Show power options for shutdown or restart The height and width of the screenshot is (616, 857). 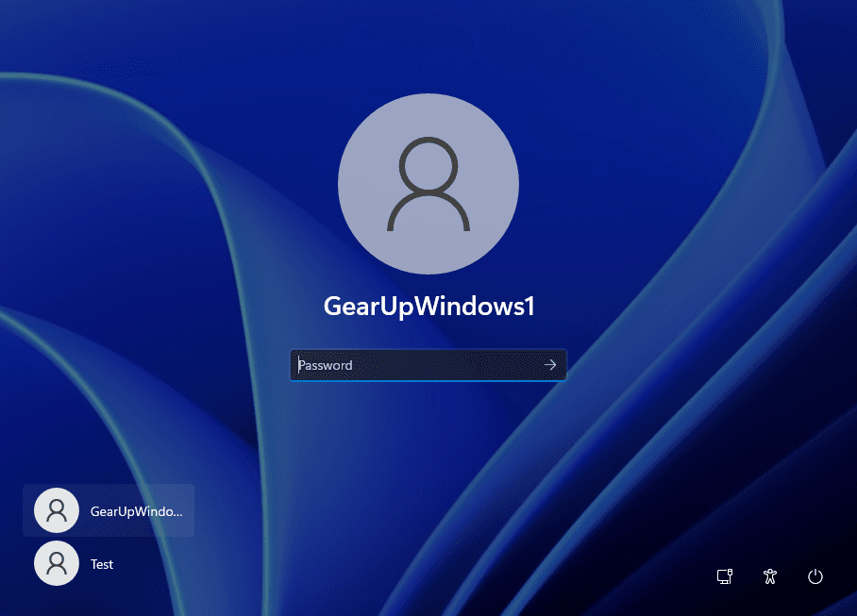pyautogui.click(x=815, y=576)
